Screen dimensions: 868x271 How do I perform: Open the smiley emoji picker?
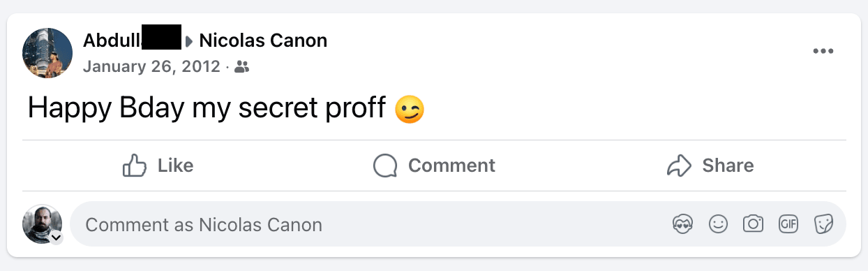[718, 224]
